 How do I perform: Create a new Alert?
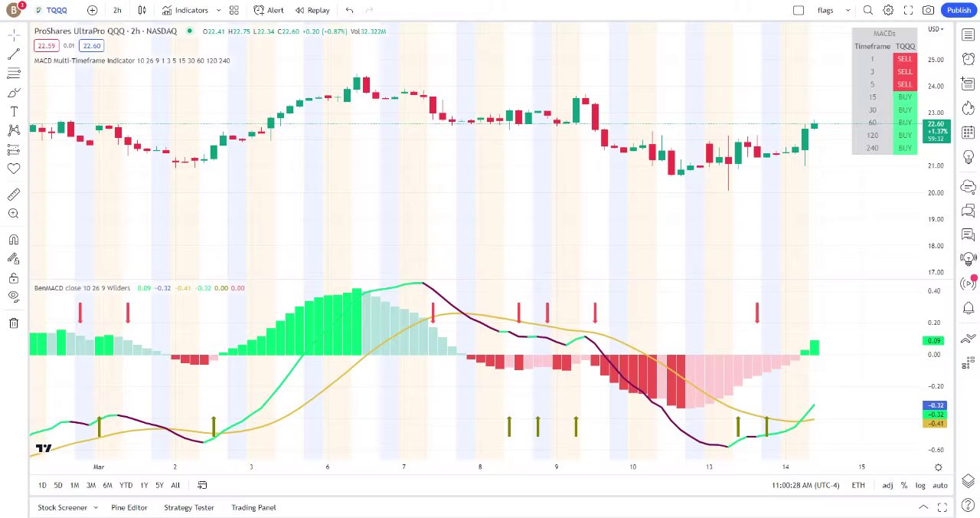coord(268,10)
